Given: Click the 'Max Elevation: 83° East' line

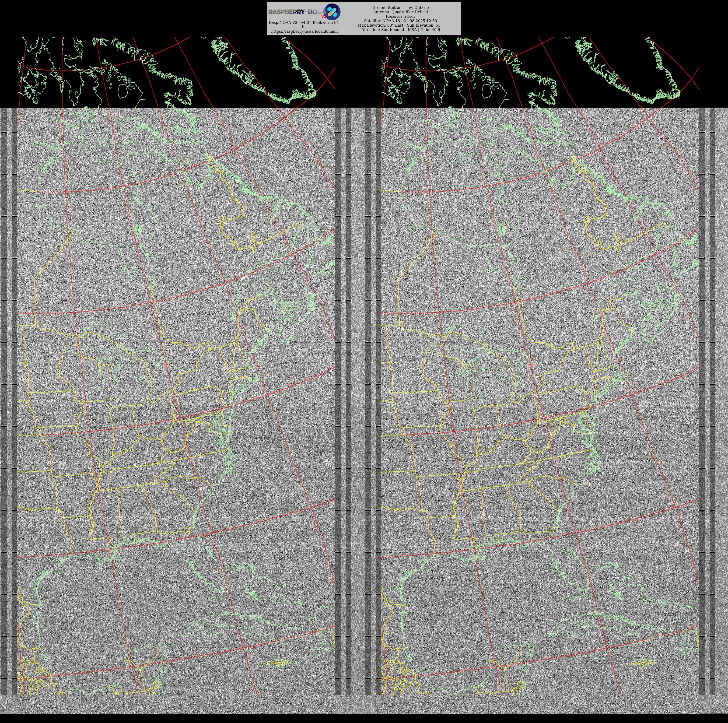Looking at the screenshot, I should (x=400, y=25).
